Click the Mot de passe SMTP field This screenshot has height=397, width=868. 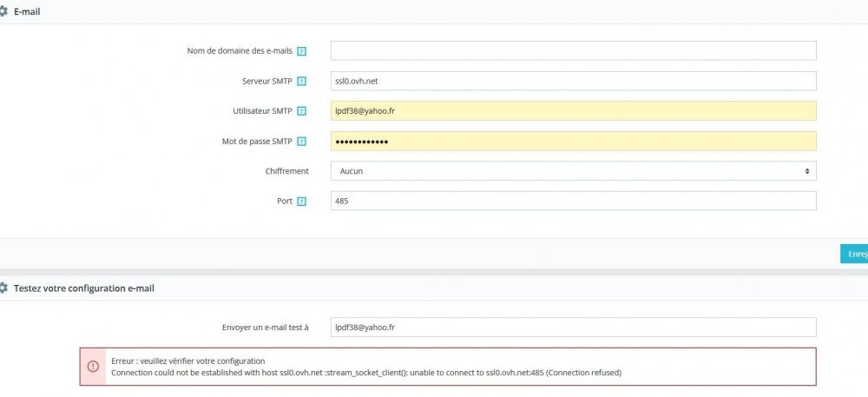pyautogui.click(x=574, y=142)
